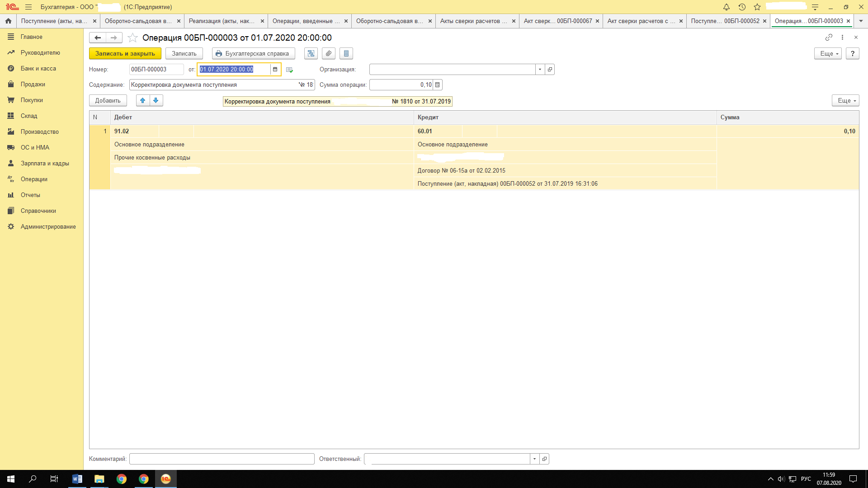
Task: Expand the Организация dropdown list
Action: [540, 70]
